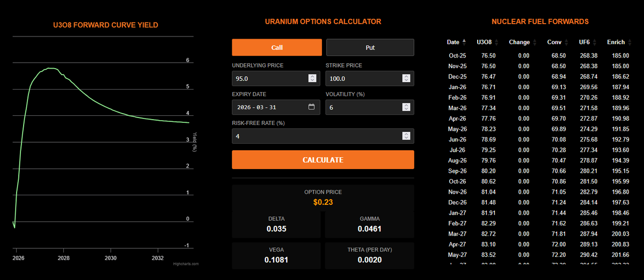This screenshot has height=280, width=644.
Task: Click the 2028 x-axis label on chart
Action: coord(63,258)
